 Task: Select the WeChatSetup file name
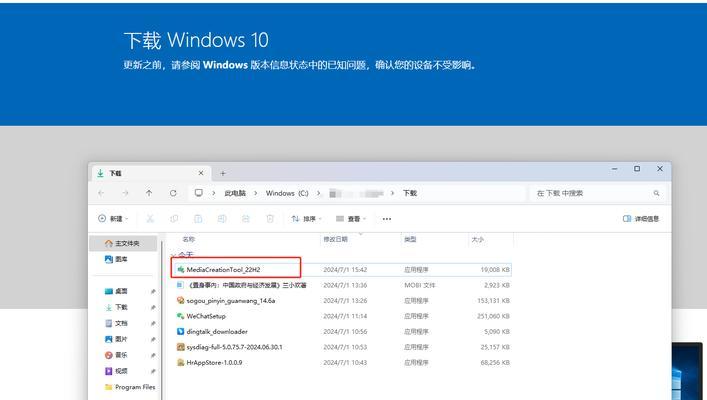206,316
